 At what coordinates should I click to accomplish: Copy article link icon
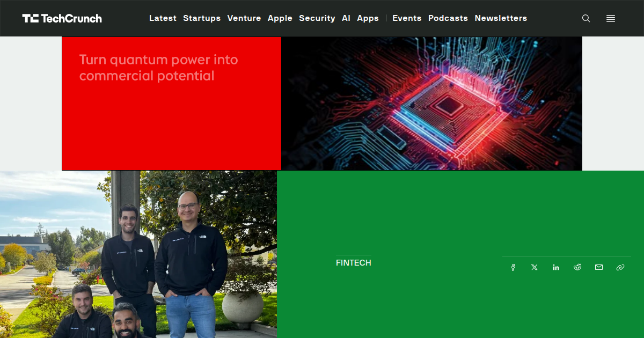[620, 267]
